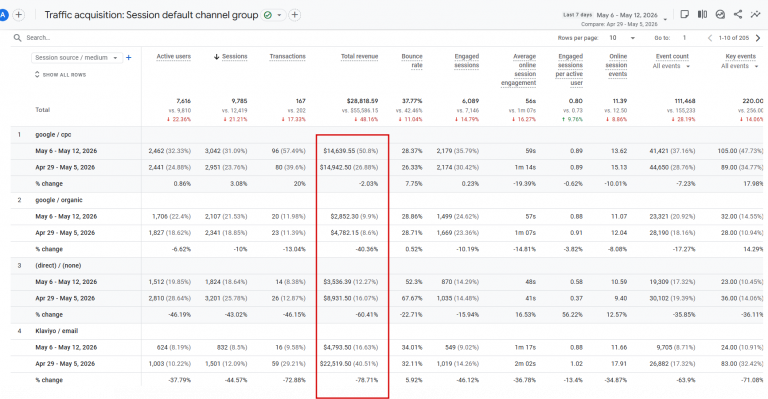Viewport: 768px width, 399px height.
Task: Sort by Active users column header
Action: 173,57
